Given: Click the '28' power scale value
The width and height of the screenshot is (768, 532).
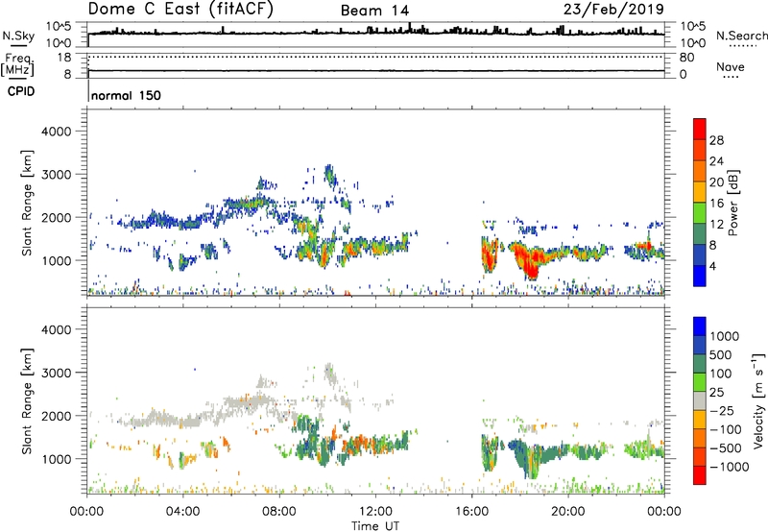Looking at the screenshot, I should 716,140.
